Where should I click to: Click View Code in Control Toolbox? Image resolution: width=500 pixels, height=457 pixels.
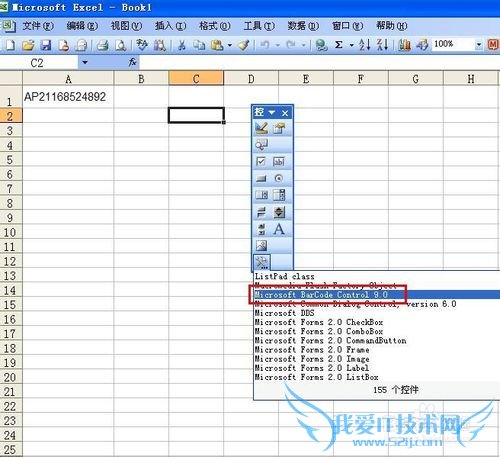click(x=261, y=145)
